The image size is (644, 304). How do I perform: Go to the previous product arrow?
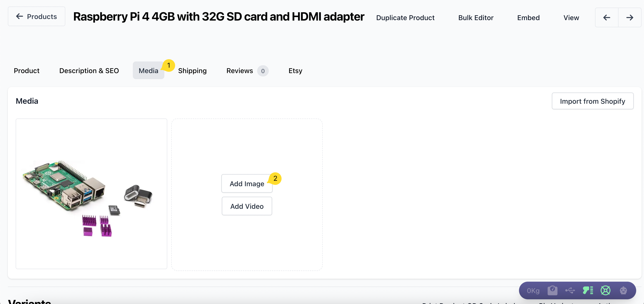(x=606, y=17)
